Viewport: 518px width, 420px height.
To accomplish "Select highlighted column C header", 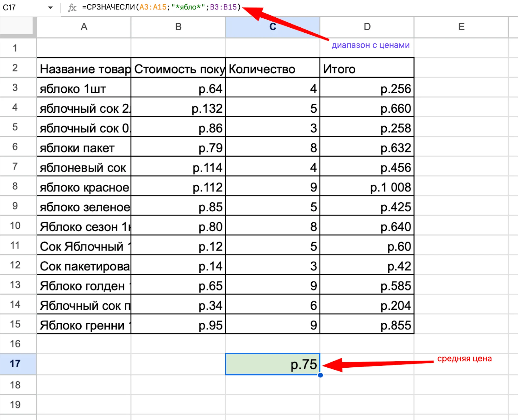I will (272, 27).
